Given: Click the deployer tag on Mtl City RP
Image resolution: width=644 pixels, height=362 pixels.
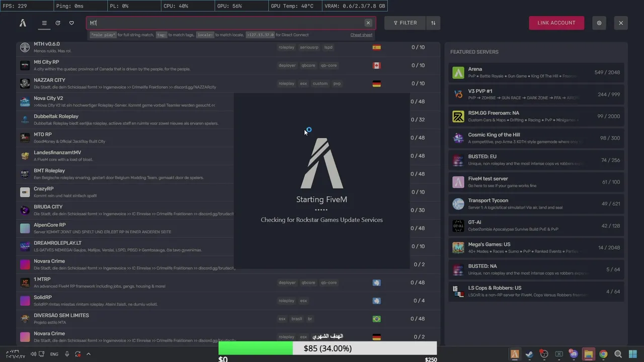Looking at the screenshot, I should (x=287, y=65).
